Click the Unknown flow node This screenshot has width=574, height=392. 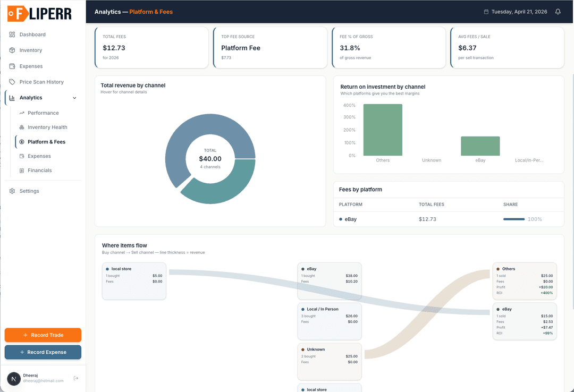coord(330,362)
